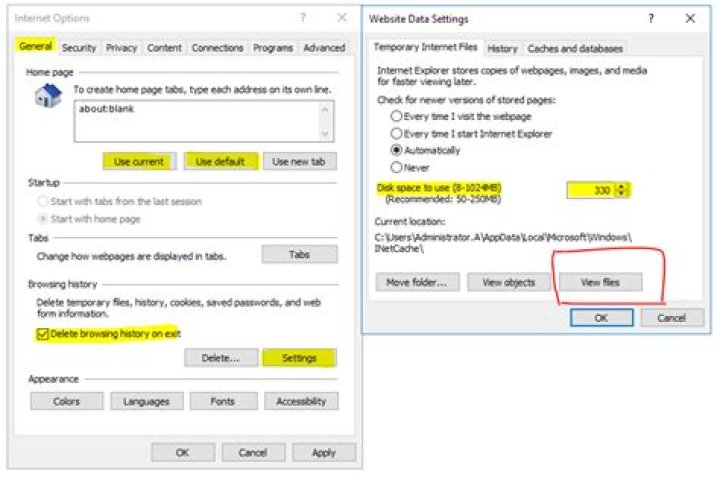Image resolution: width=720 pixels, height=477 pixels.
Task: Click OK in Website Data Settings
Action: coord(602,318)
